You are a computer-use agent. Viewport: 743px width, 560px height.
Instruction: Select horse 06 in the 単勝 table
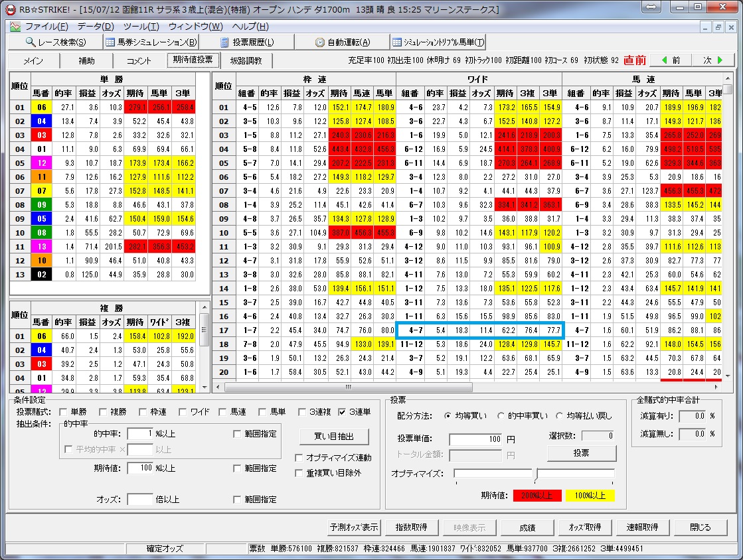click(x=42, y=107)
